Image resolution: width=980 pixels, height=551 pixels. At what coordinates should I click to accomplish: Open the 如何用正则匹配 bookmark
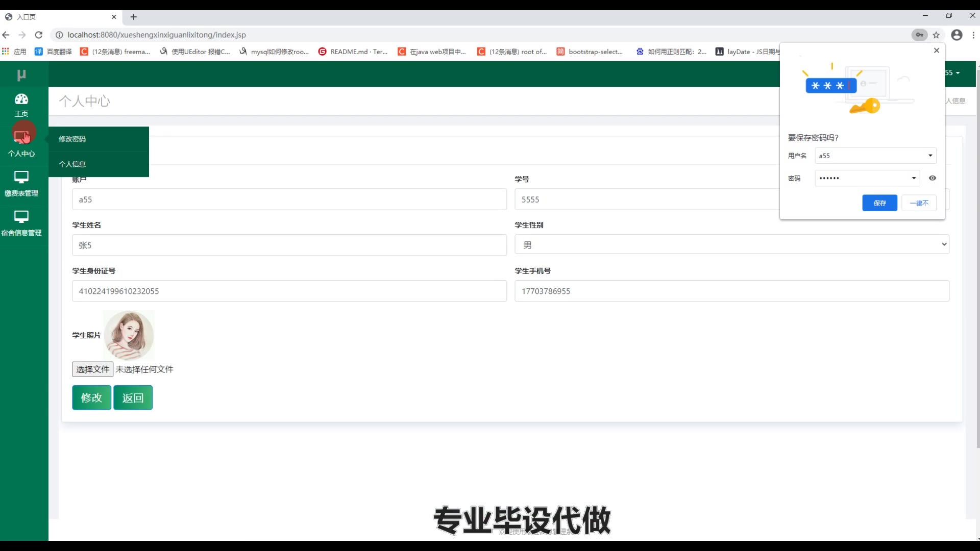(671, 52)
